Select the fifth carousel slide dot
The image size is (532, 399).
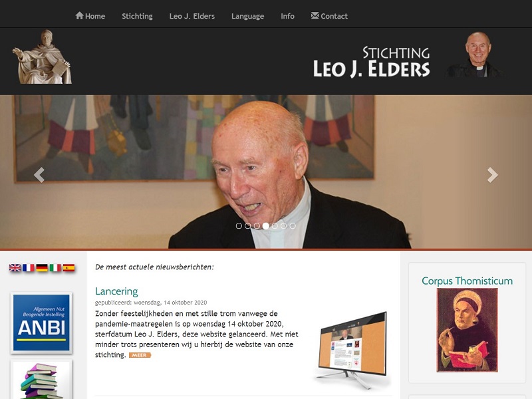[275, 226]
